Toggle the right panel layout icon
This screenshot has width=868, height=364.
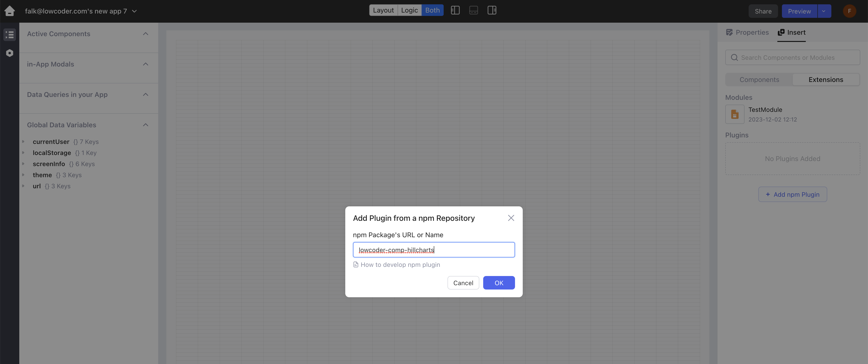(x=492, y=10)
